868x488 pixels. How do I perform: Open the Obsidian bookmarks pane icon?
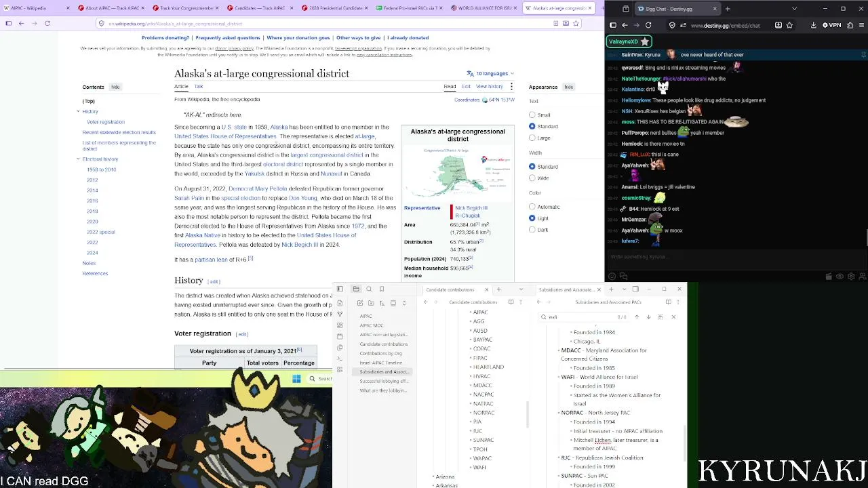tap(382, 289)
